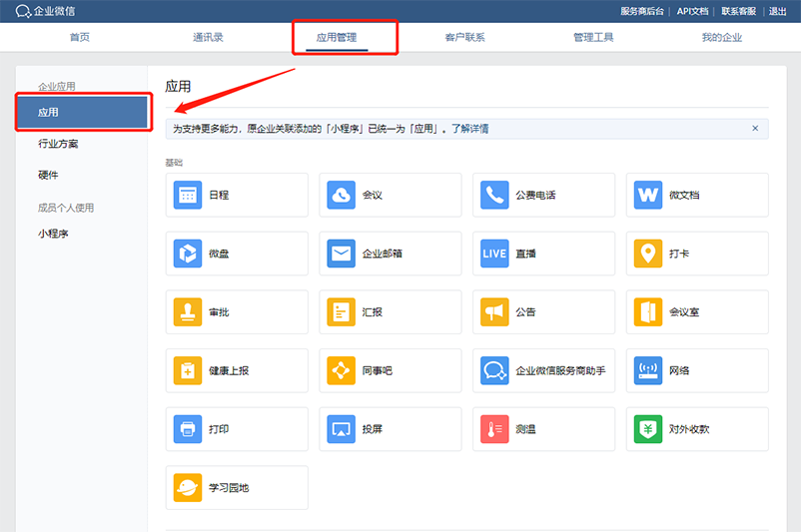Open the 企业邮箱 envelope icon
The width and height of the screenshot is (801, 532).
click(341, 254)
